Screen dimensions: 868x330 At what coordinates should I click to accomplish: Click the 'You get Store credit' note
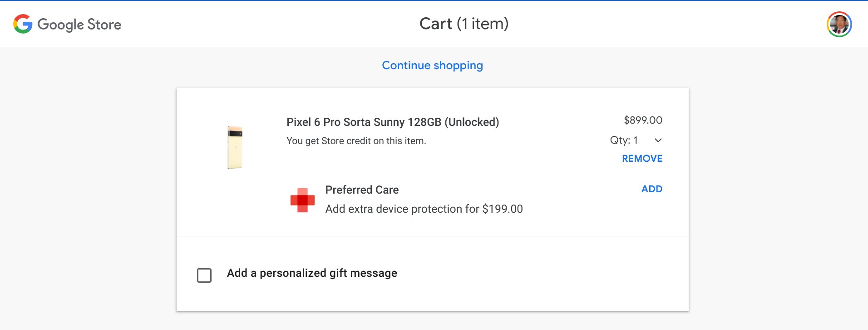pos(356,141)
